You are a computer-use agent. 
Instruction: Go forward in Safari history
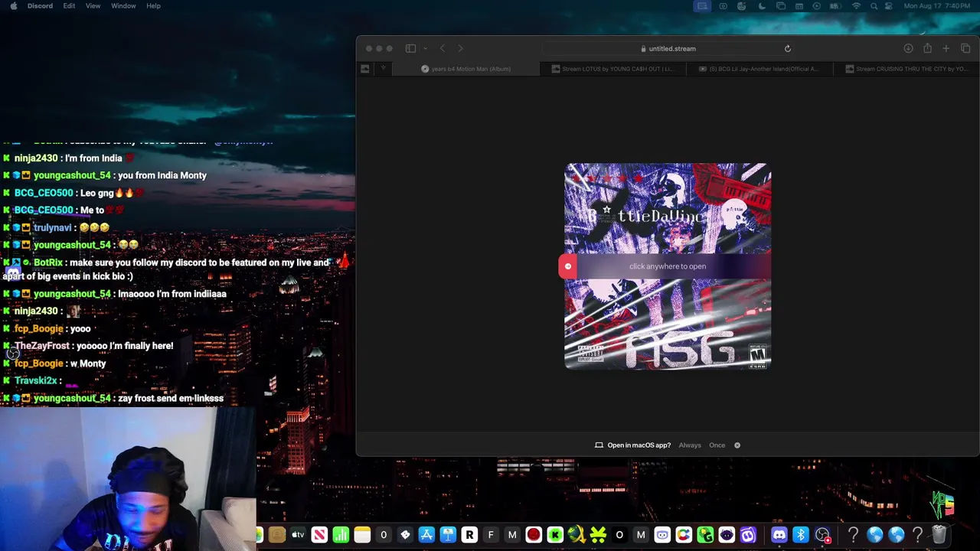pyautogui.click(x=460, y=48)
